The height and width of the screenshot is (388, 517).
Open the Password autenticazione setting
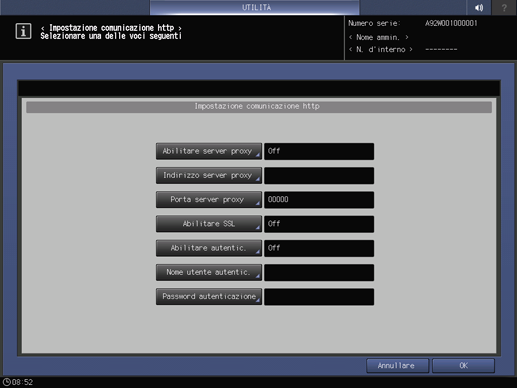pos(209,297)
